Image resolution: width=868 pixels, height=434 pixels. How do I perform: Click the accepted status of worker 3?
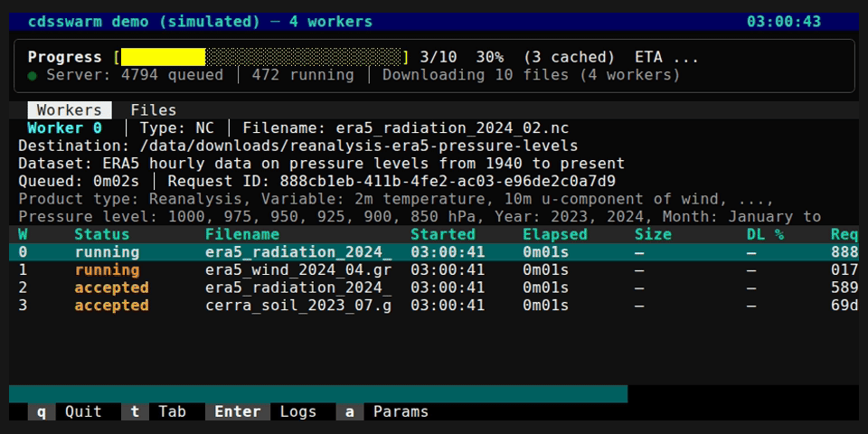pos(112,306)
